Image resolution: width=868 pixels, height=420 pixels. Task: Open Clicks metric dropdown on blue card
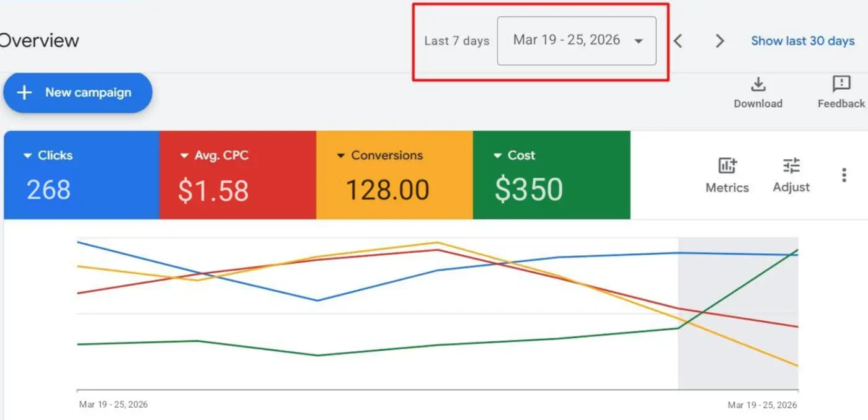[48, 155]
